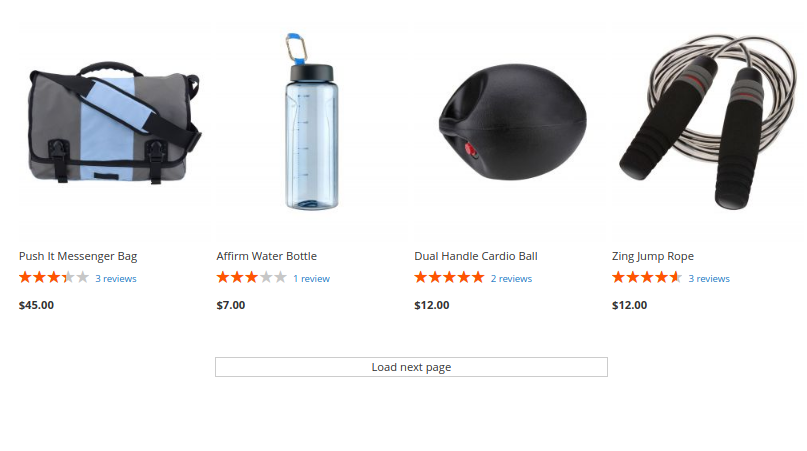View 1 review for Affirm Water Bottle
This screenshot has height=451, width=807.
(311, 279)
